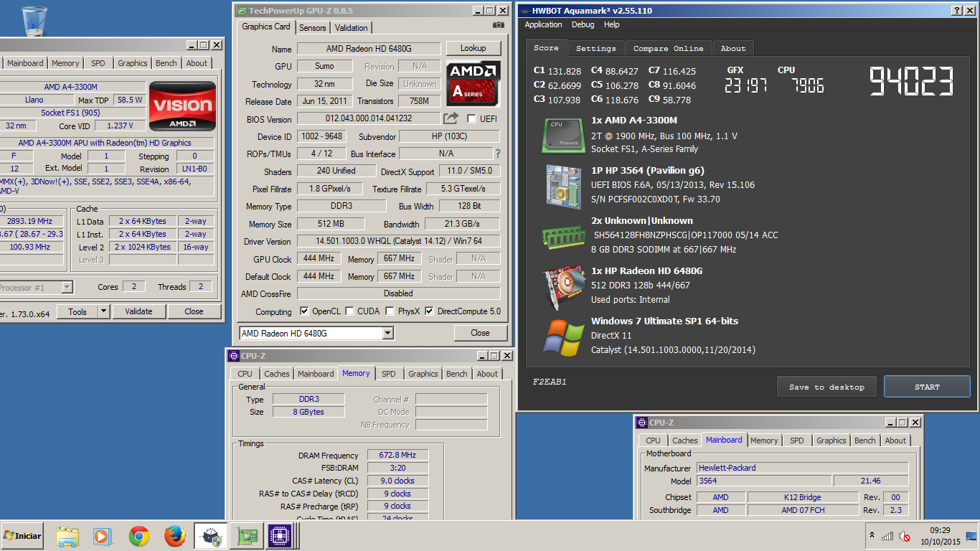This screenshot has height=551, width=980.
Task: Click the Driver Version field in GPU-Z
Action: 398,241
